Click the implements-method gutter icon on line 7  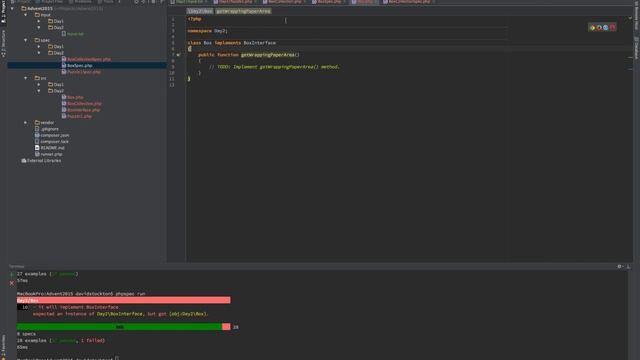[x=178, y=55]
